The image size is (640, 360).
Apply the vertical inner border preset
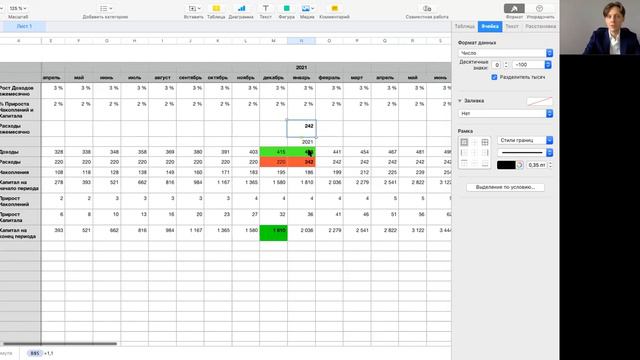[x=474, y=153]
